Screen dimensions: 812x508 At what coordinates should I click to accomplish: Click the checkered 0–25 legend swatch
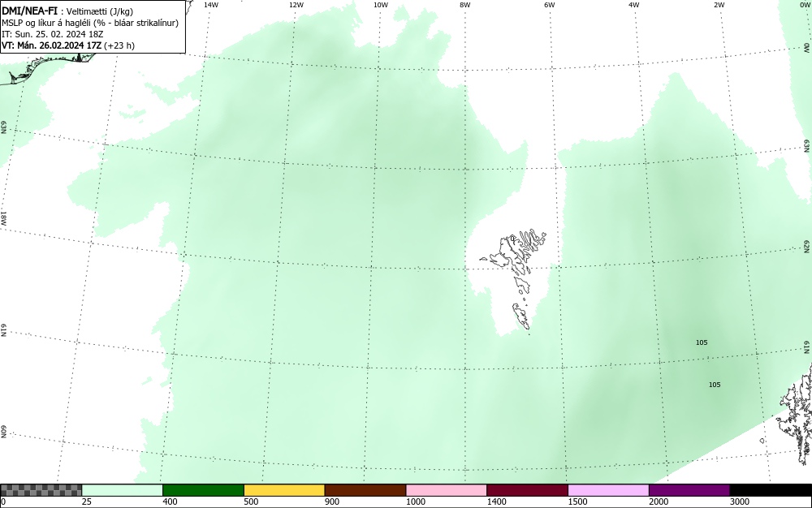click(41, 490)
